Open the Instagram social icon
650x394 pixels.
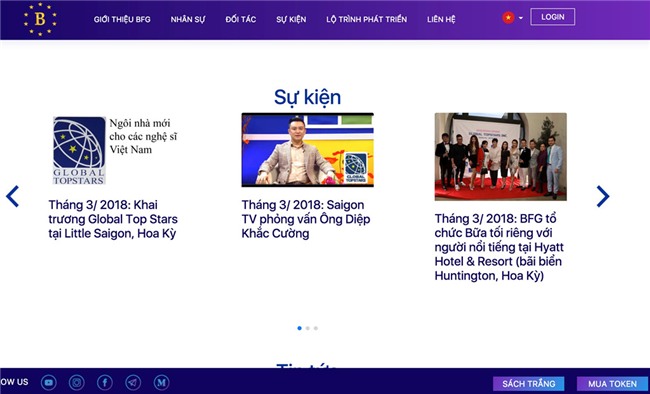(77, 382)
